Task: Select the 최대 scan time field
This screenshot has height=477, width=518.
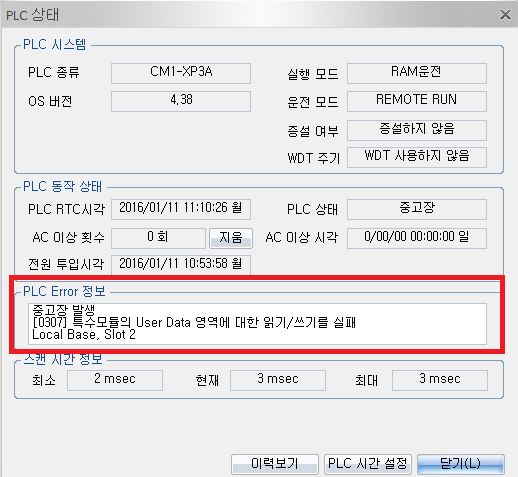Action: pos(440,380)
